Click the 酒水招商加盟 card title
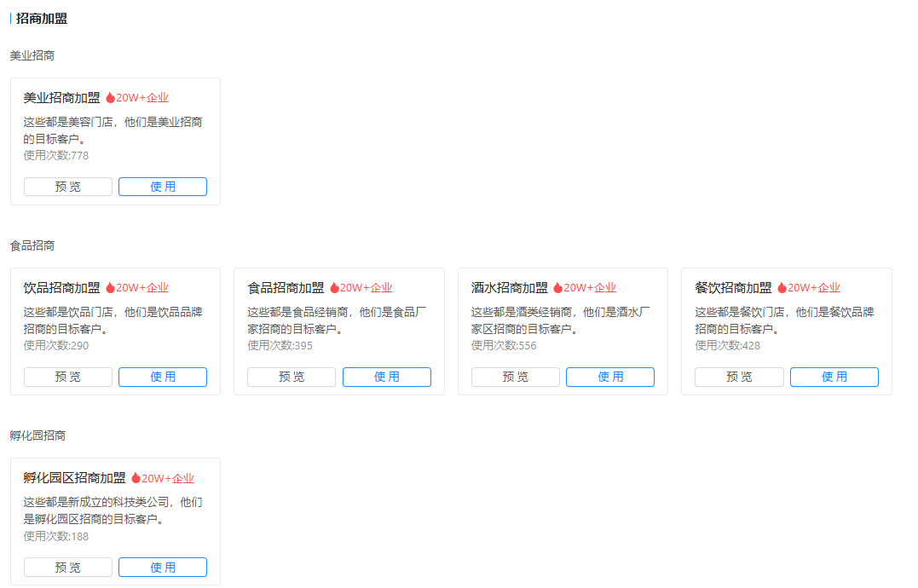Image resolution: width=918 pixels, height=588 pixels. click(x=510, y=288)
